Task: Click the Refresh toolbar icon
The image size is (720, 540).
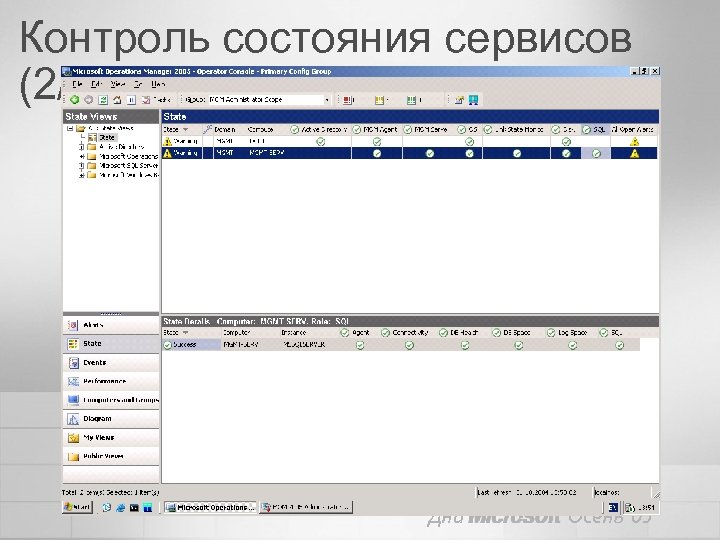Action: point(103,100)
